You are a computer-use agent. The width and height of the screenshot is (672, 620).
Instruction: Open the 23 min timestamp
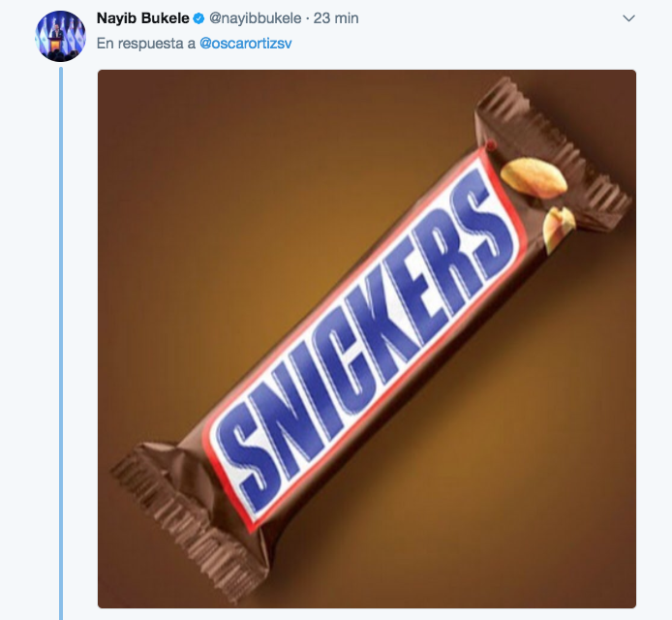[x=336, y=18]
